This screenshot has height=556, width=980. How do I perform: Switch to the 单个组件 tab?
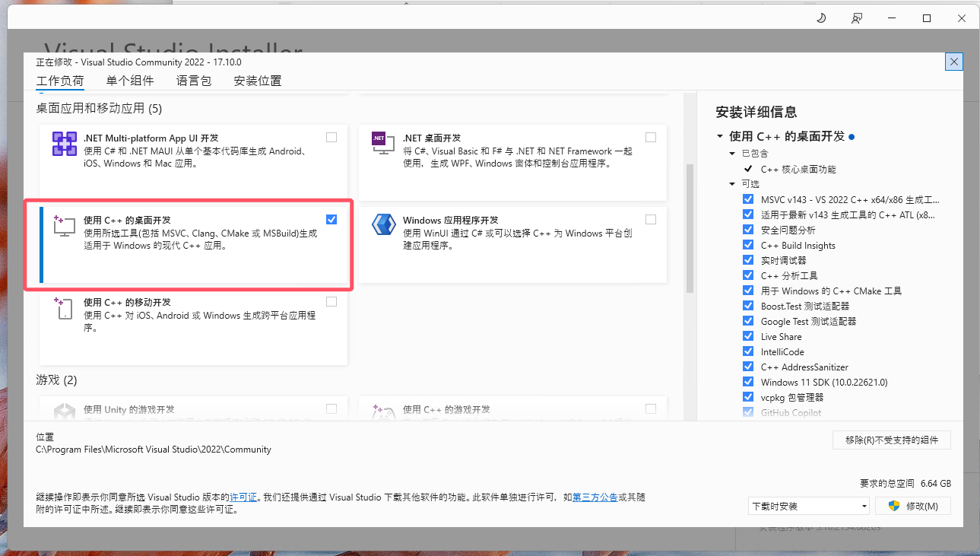coord(130,81)
